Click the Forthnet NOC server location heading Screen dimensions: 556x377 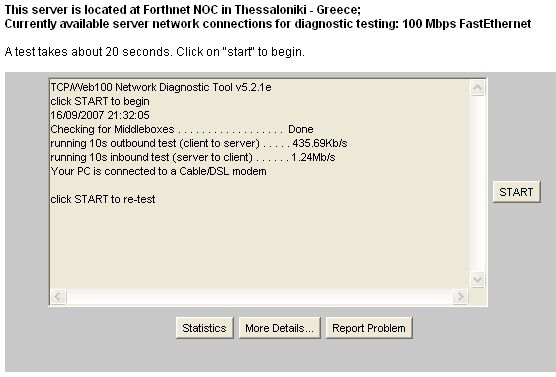click(183, 10)
